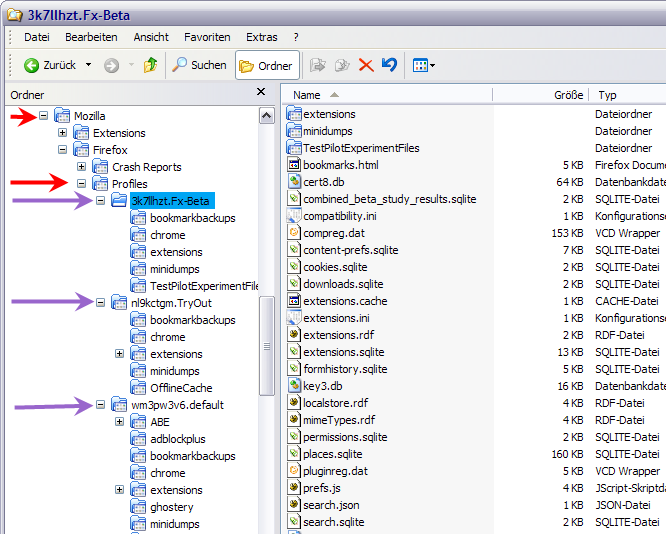Open the ? help menu

click(x=296, y=37)
